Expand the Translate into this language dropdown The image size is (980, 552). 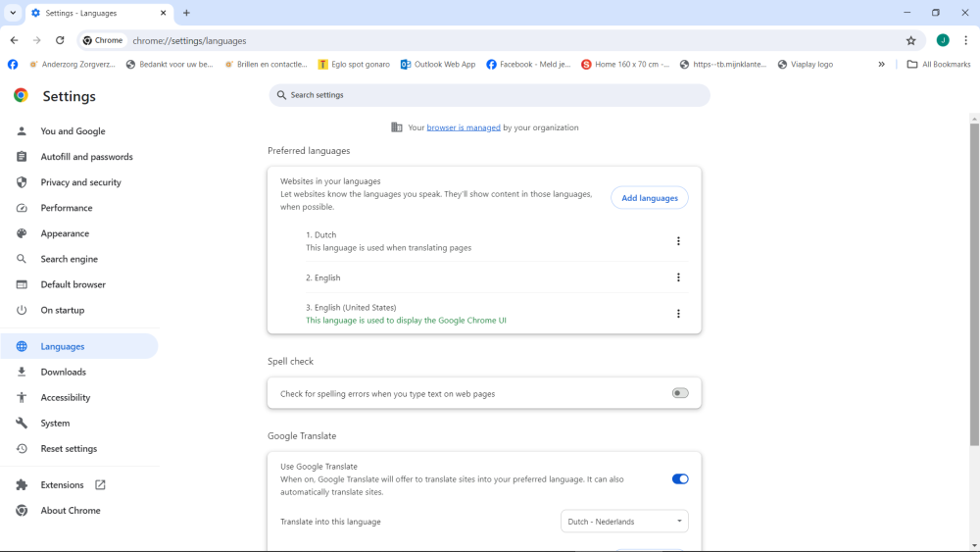(x=624, y=522)
